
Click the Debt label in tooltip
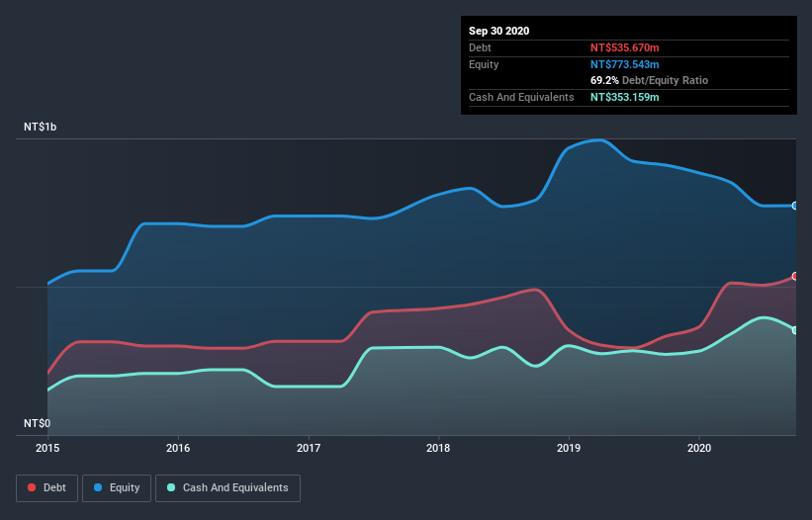click(480, 47)
